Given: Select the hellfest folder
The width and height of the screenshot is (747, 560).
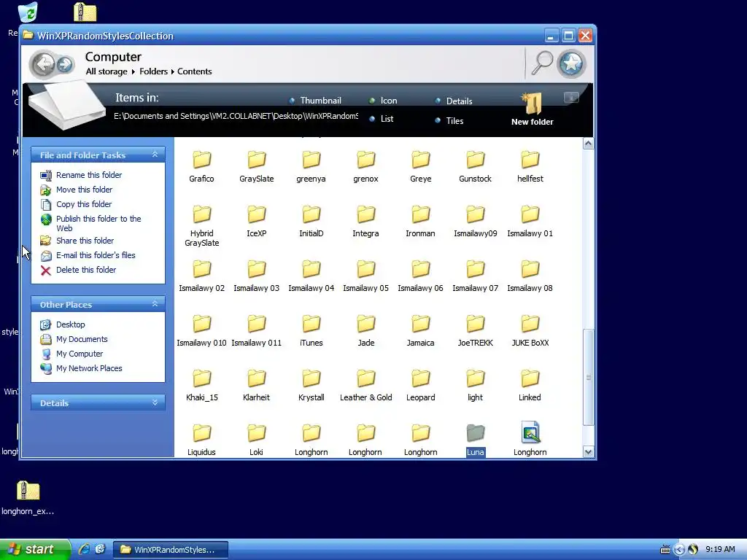Looking at the screenshot, I should click(x=530, y=167).
